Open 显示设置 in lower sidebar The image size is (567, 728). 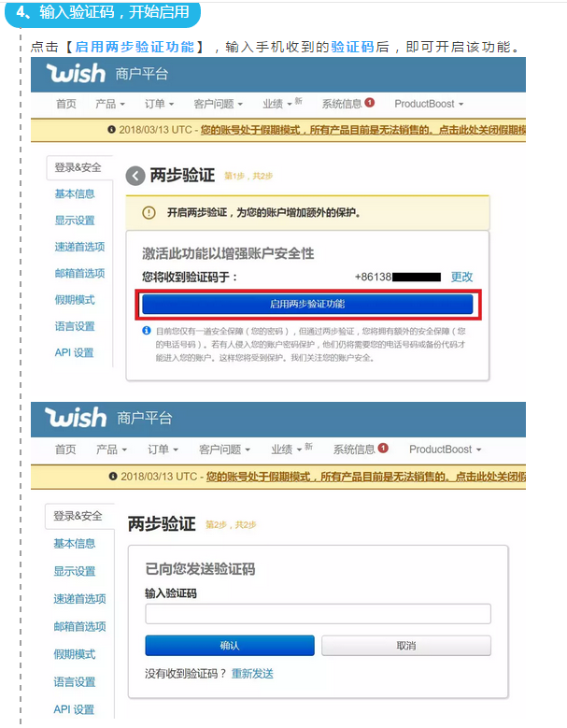75,571
